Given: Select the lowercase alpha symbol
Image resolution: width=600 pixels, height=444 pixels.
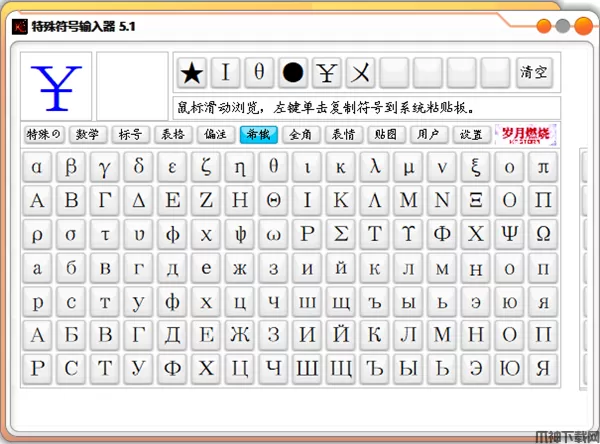Looking at the screenshot, I should pyautogui.click(x=37, y=166).
